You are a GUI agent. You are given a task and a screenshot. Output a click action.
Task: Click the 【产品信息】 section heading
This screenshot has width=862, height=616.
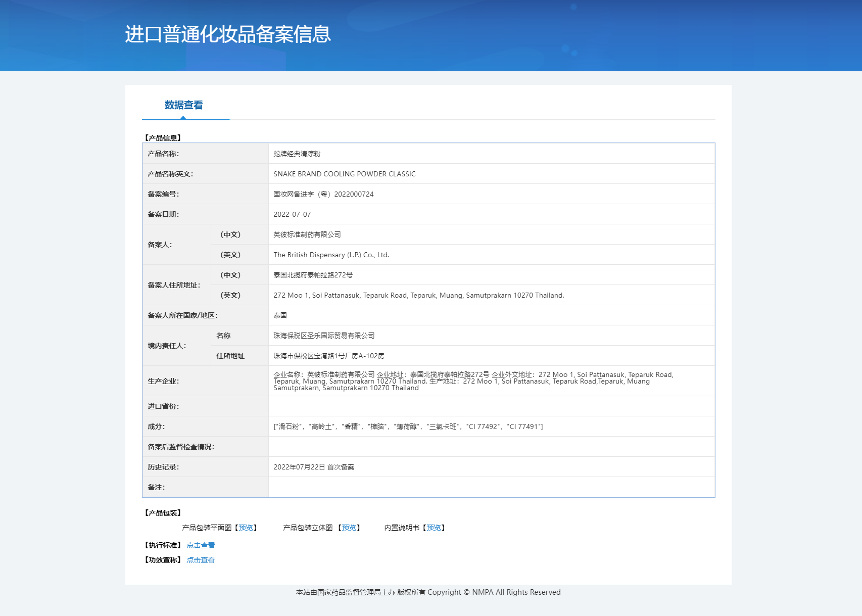(163, 138)
